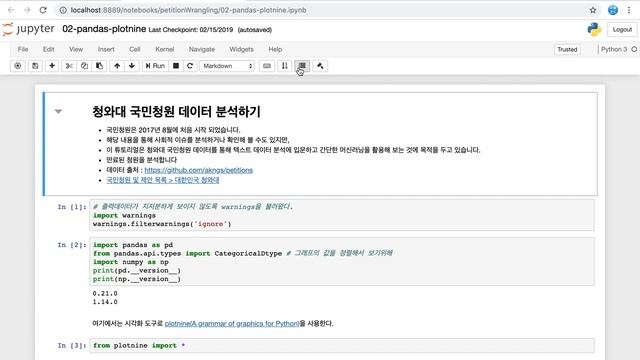The image size is (640, 360).
Task: Open the Help menu
Action: pos(275,49)
